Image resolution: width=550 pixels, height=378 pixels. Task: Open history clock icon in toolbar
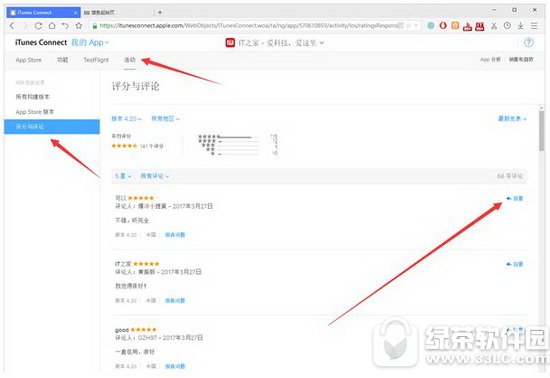click(x=507, y=26)
